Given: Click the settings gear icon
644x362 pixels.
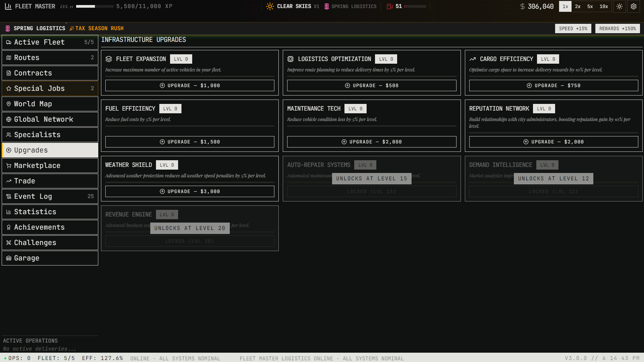Looking at the screenshot, I should pos(633,6).
